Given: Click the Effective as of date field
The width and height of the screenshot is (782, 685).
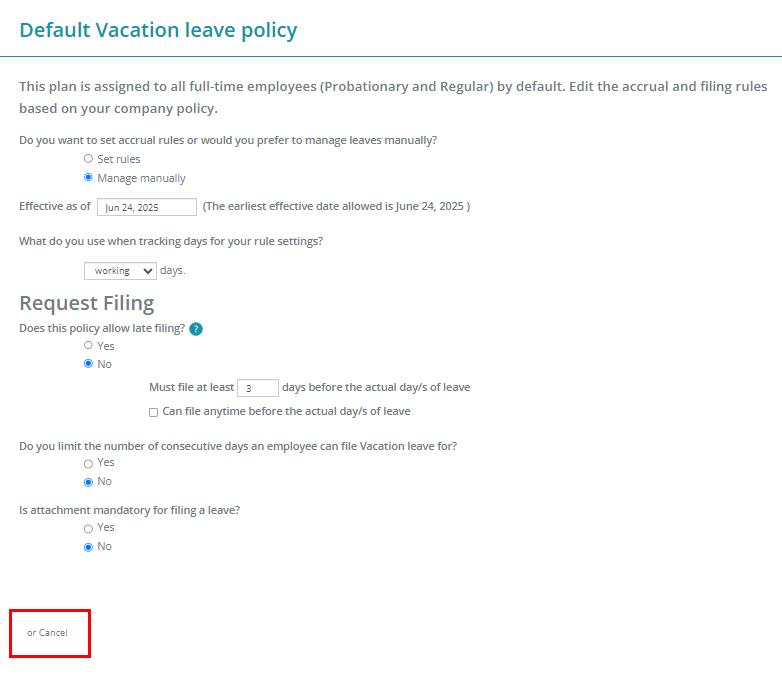Looking at the screenshot, I should click(x=147, y=207).
